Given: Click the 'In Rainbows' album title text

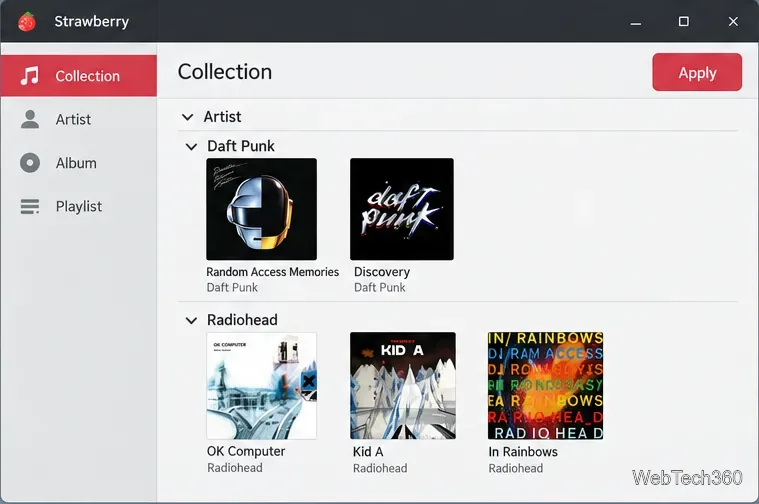Looking at the screenshot, I should (x=523, y=452).
